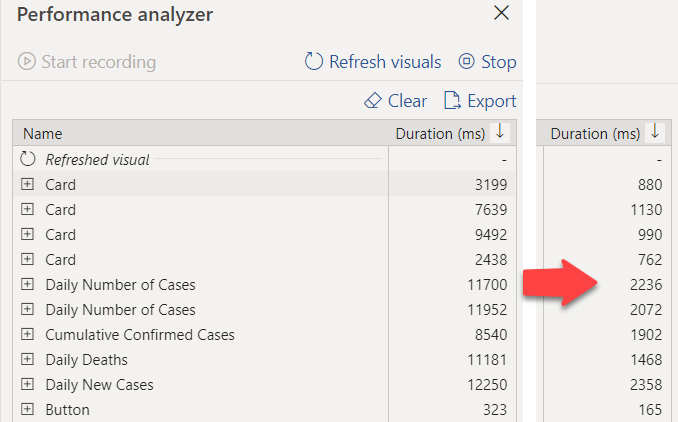678x422 pixels.
Task: Expand the Button entry
Action: tap(27, 409)
